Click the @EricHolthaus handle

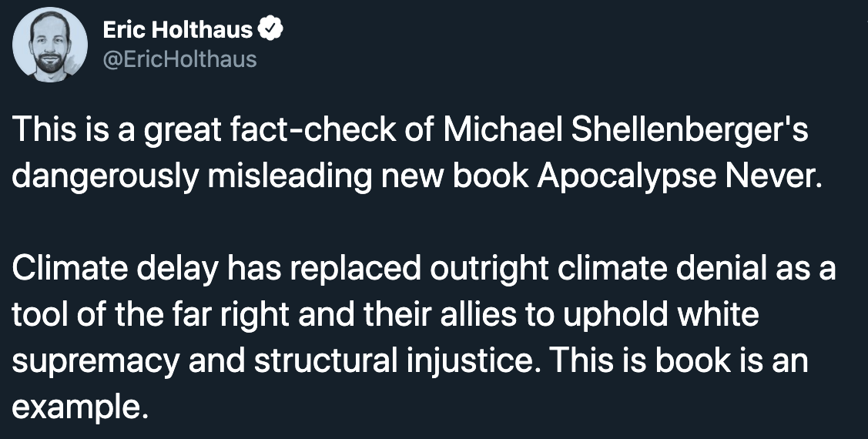tap(179, 59)
